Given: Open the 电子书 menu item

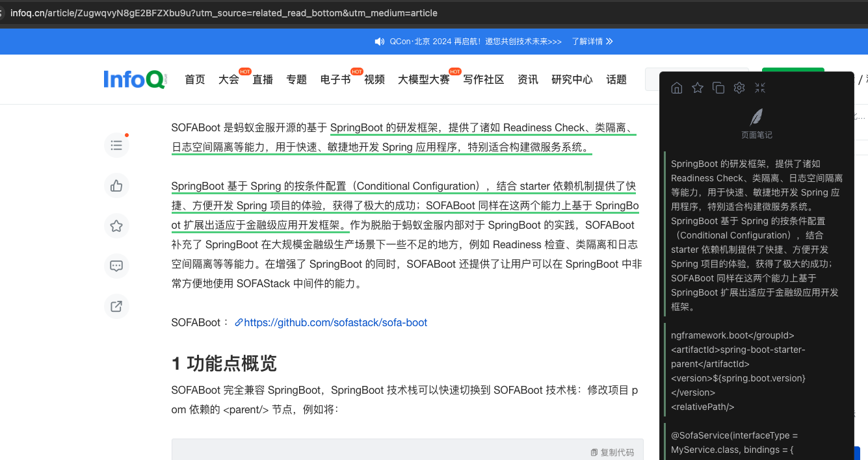Looking at the screenshot, I should pyautogui.click(x=335, y=79).
